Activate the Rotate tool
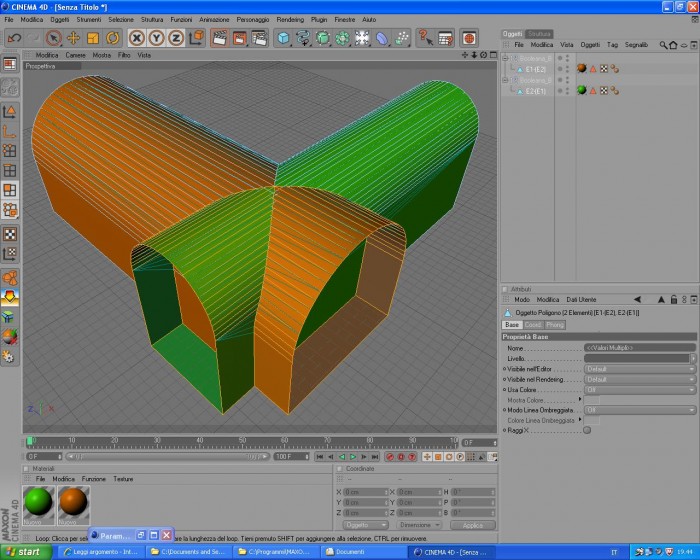700x560 pixels. tap(112, 38)
